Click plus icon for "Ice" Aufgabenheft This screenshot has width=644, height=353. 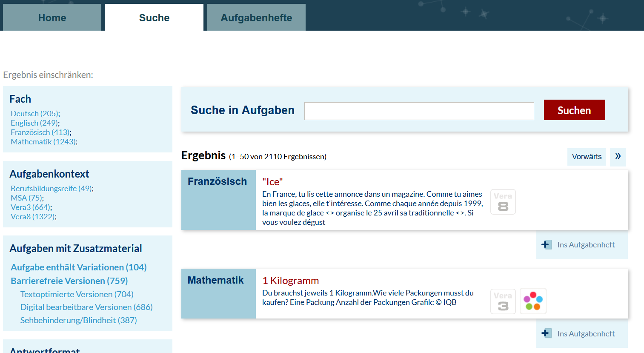pyautogui.click(x=546, y=244)
